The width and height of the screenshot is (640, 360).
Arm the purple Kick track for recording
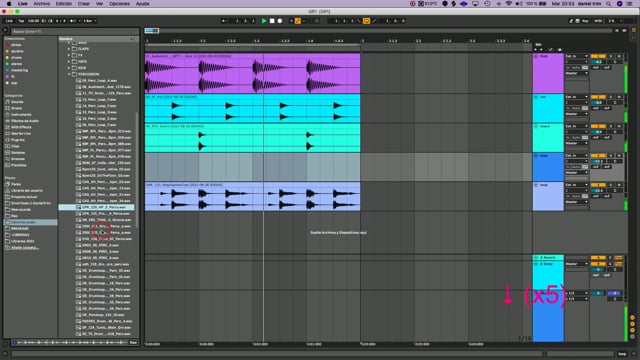point(619,56)
